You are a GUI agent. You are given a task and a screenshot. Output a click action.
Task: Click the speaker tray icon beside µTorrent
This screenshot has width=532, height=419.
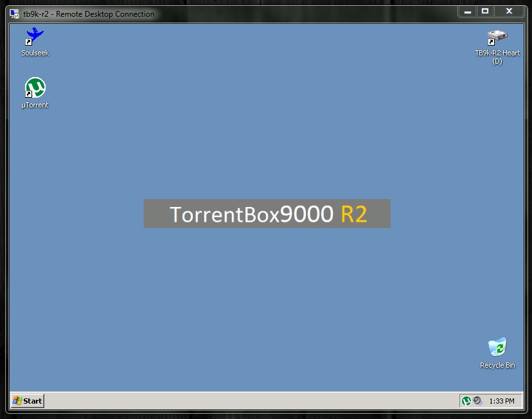[478, 401]
